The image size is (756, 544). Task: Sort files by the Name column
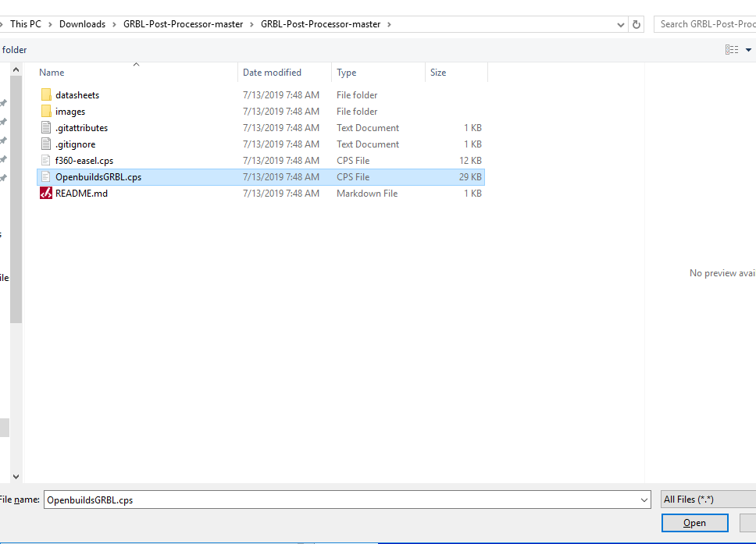tap(52, 73)
